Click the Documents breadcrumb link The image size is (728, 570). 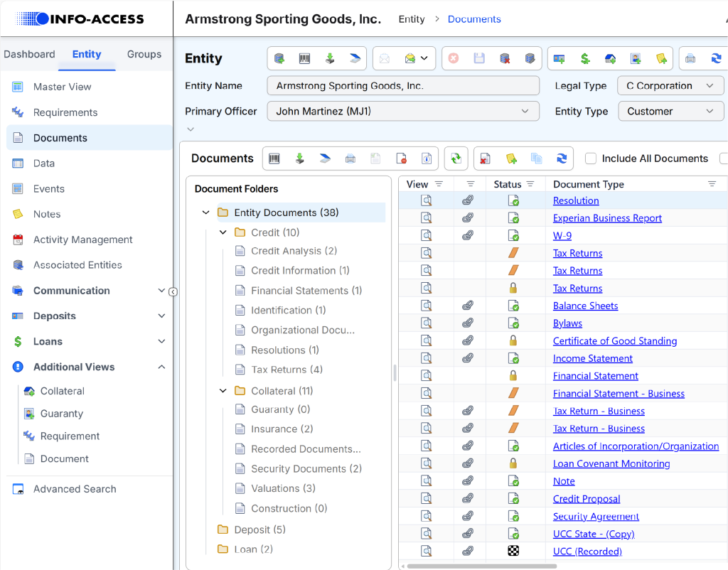point(474,18)
